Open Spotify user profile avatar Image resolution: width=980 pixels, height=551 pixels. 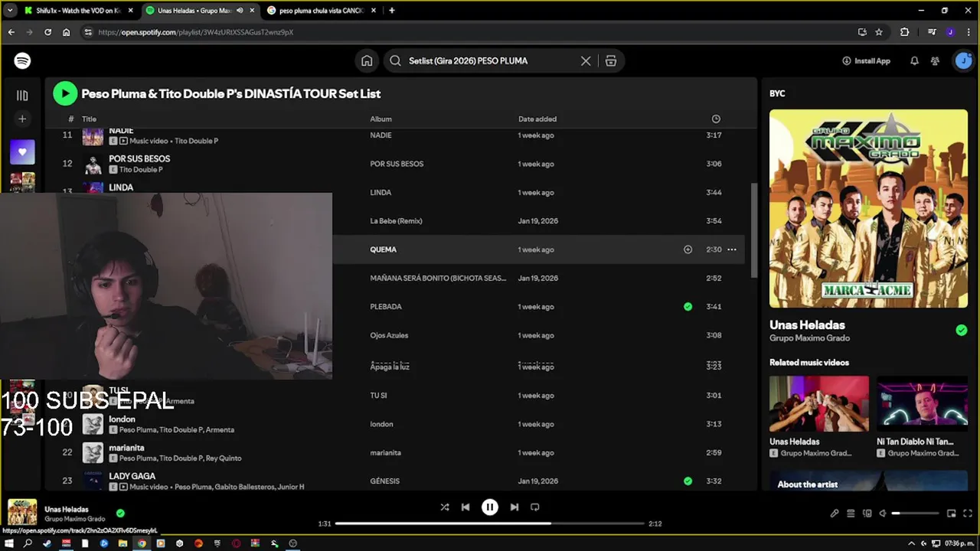tap(963, 60)
